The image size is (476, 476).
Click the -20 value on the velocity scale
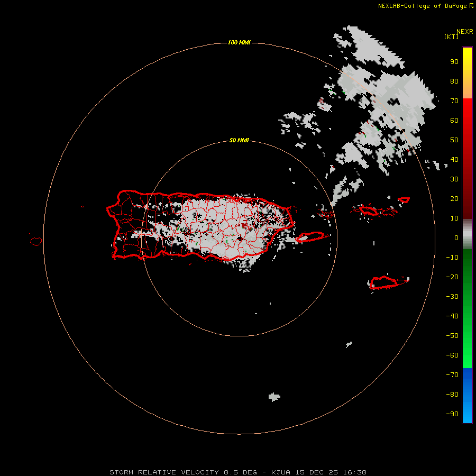click(x=452, y=277)
